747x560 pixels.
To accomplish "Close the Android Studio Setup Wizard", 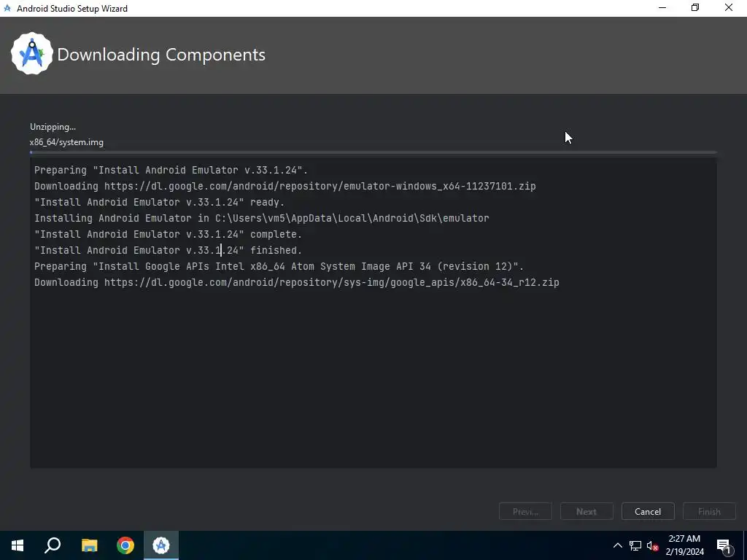I will tap(729, 8).
